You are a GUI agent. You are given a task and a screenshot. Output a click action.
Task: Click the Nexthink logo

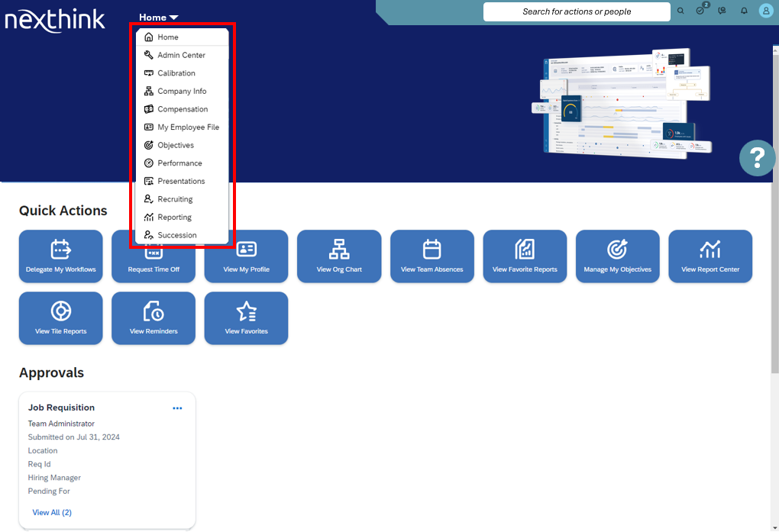[55, 18]
